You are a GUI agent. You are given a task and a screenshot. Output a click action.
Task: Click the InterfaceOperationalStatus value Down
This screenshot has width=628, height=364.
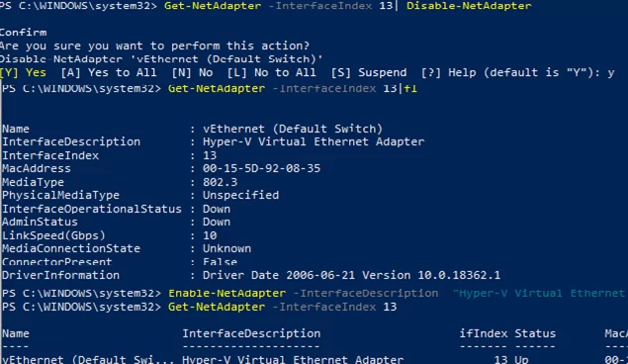coord(217,209)
